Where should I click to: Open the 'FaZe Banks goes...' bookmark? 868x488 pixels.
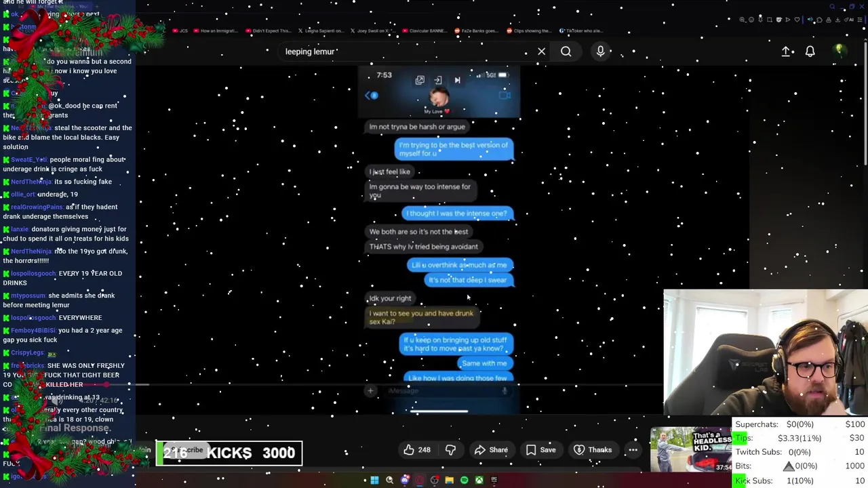pyautogui.click(x=477, y=30)
